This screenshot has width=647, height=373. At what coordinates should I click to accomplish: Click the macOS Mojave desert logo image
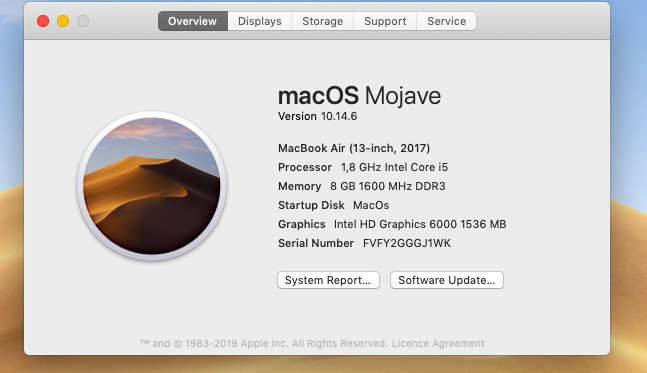(x=152, y=186)
